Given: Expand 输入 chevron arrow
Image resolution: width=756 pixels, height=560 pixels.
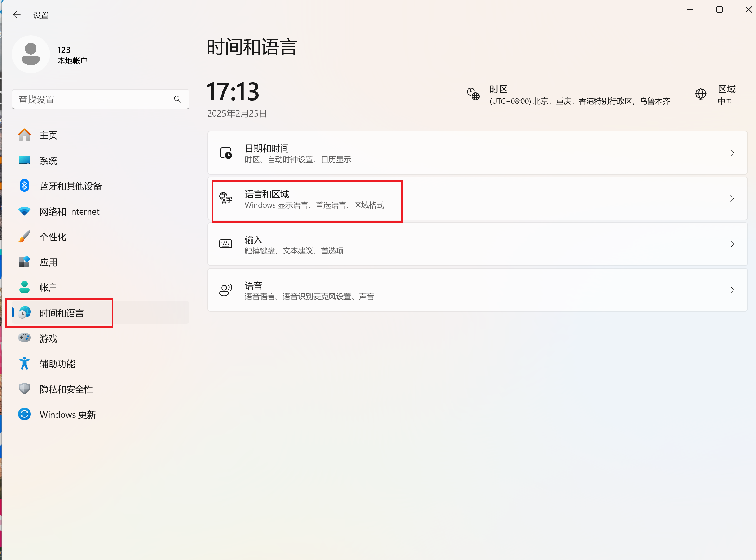Looking at the screenshot, I should (x=732, y=244).
